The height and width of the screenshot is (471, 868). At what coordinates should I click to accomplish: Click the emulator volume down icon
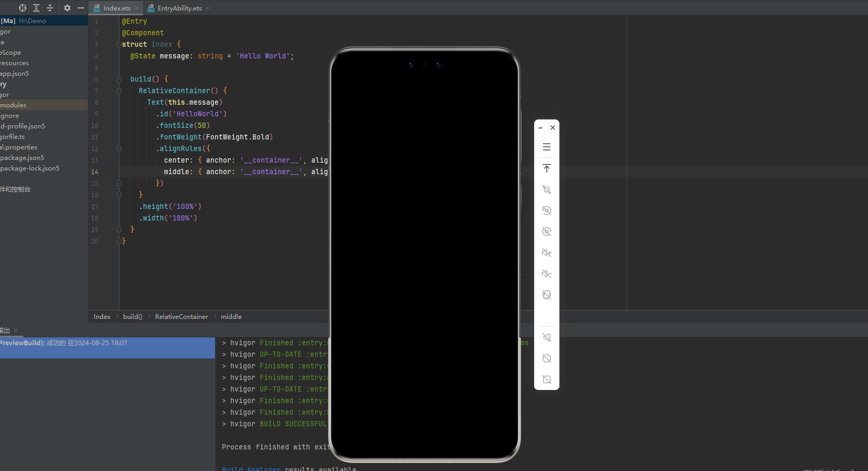click(x=547, y=274)
